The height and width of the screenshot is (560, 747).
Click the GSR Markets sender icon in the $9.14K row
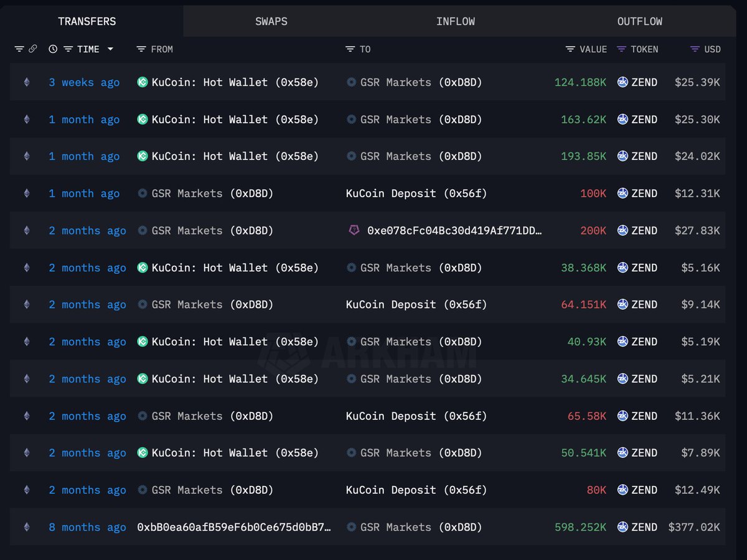143,304
